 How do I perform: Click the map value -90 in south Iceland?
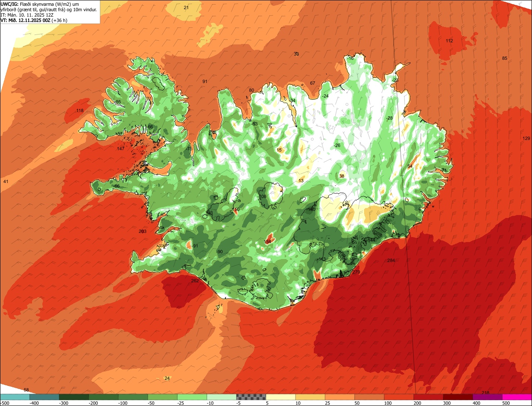[220, 252]
